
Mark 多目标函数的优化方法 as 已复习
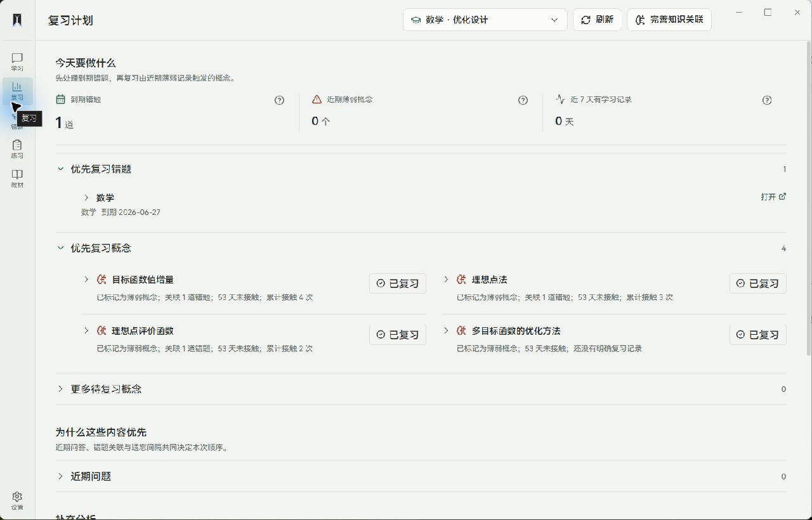pos(757,335)
